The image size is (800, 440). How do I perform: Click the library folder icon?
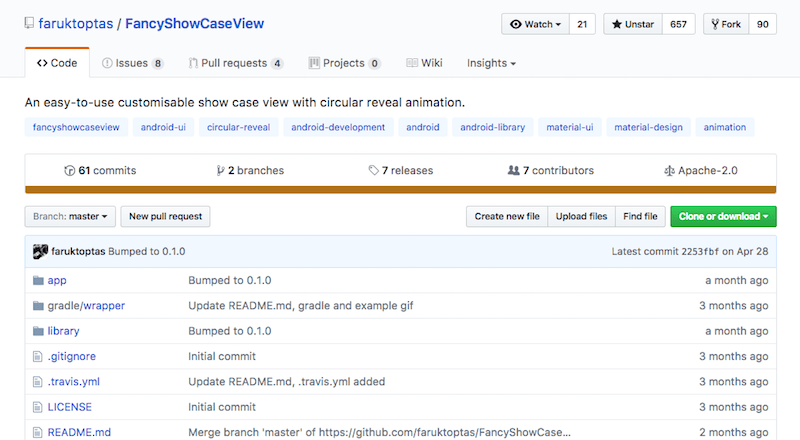tap(38, 331)
